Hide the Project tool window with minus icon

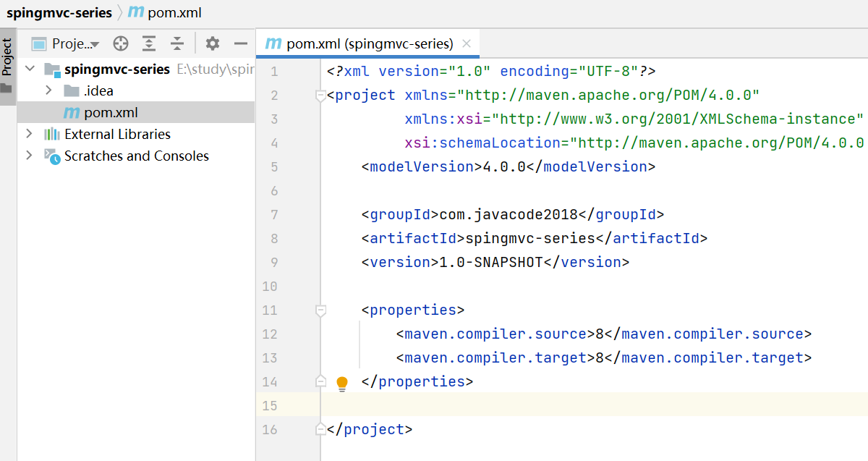tap(241, 43)
